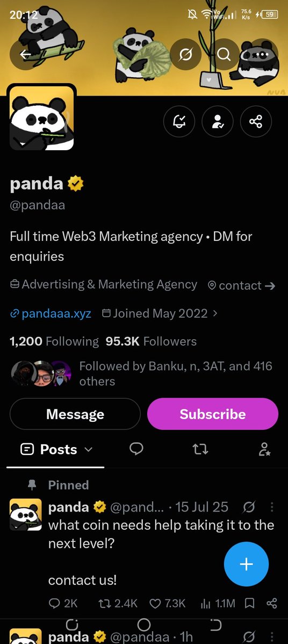Expand Joined May 2022 chevron details
The width and height of the screenshot is (288, 644).
pos(215,313)
